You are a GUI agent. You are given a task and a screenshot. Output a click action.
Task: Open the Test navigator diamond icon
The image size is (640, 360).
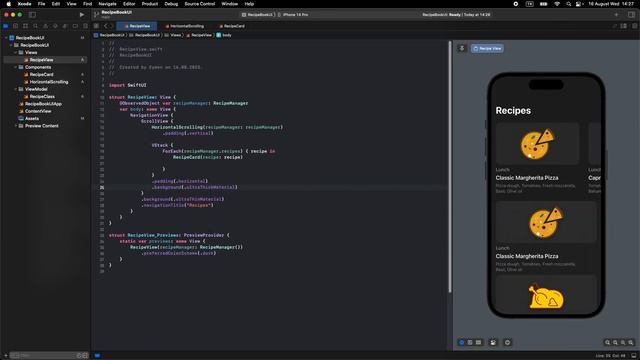[55, 26]
